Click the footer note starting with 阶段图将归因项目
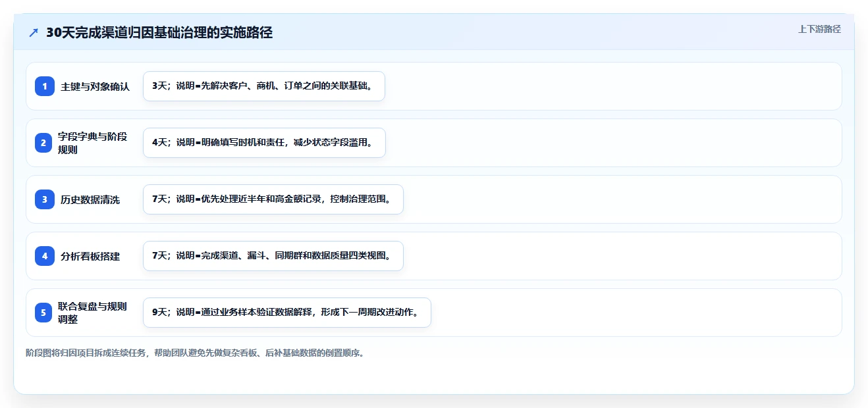The image size is (868, 408). [x=195, y=353]
